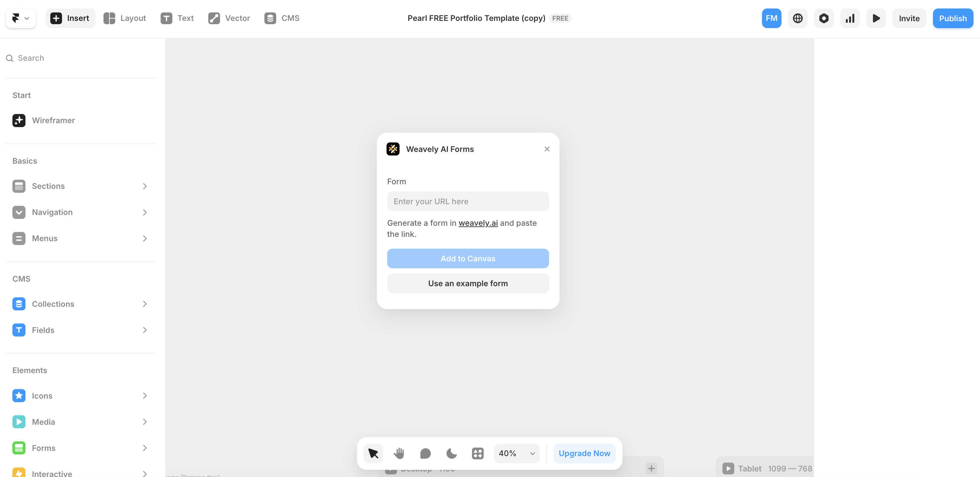
Task: Click the Wireframer entry in the sidebar
Action: (x=53, y=120)
